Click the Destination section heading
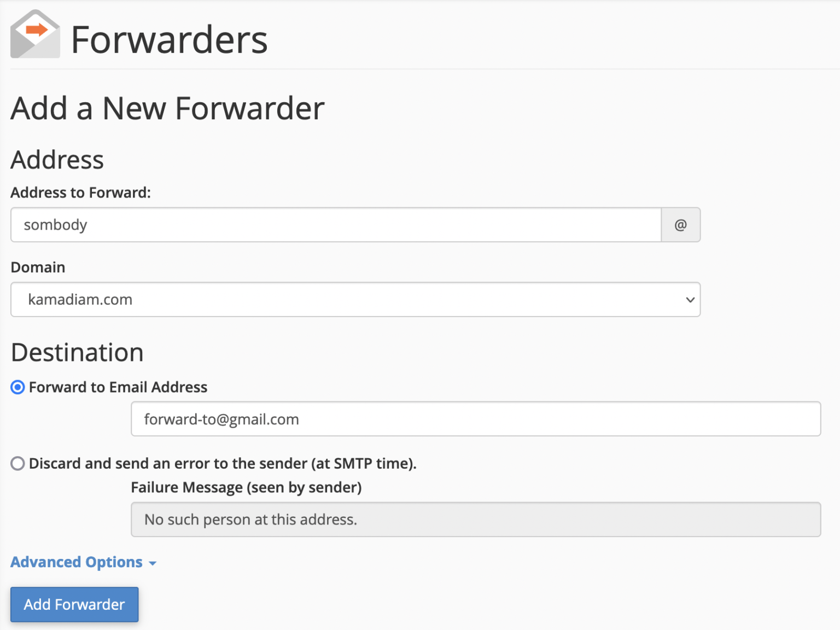 pos(77,353)
